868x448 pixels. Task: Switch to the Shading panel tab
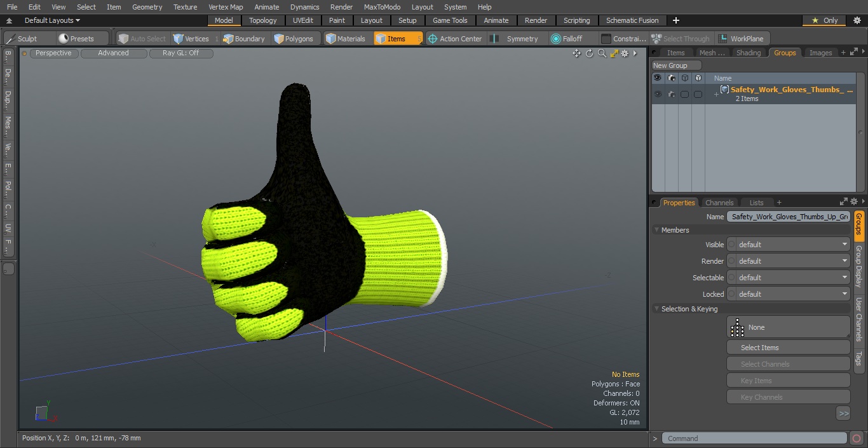749,53
